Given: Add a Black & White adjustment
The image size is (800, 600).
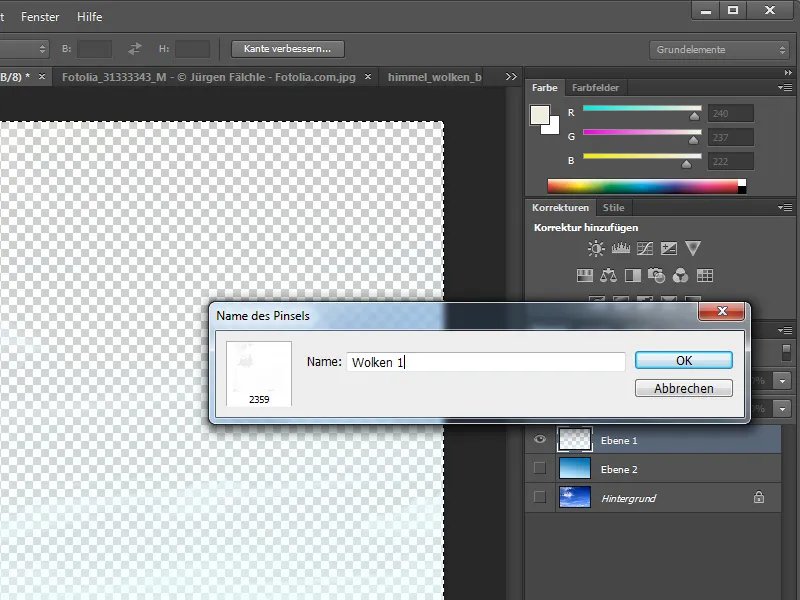Looking at the screenshot, I should coord(633,276).
